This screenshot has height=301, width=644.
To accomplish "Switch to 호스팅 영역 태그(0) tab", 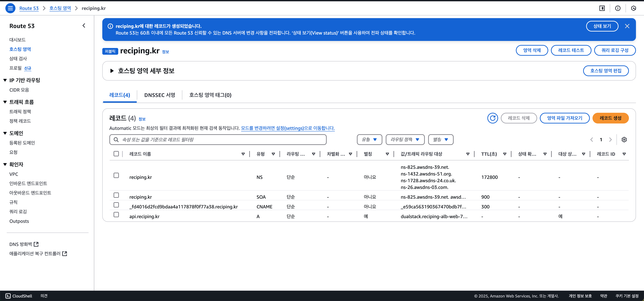I will tap(210, 95).
